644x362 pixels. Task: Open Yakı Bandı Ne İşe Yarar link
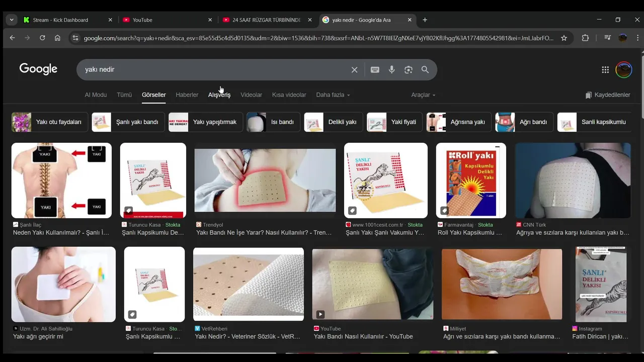264,233
